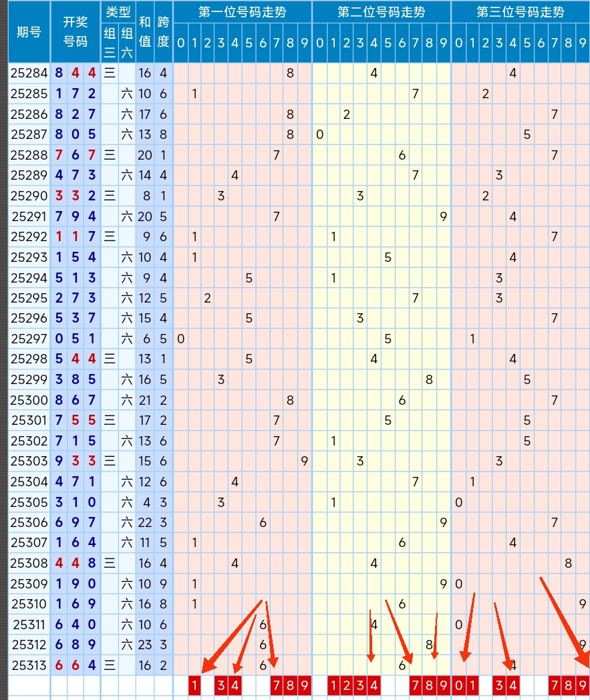Click middle drawn digit 9 in row 25306

tap(75, 522)
